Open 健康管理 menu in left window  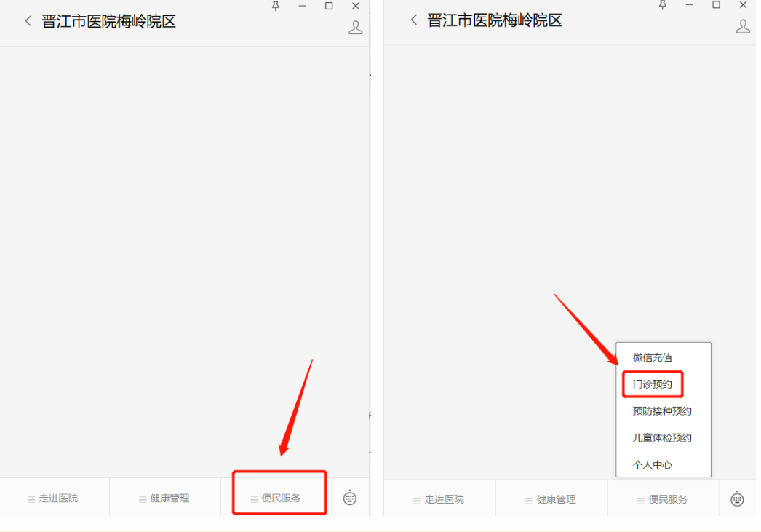(165, 498)
